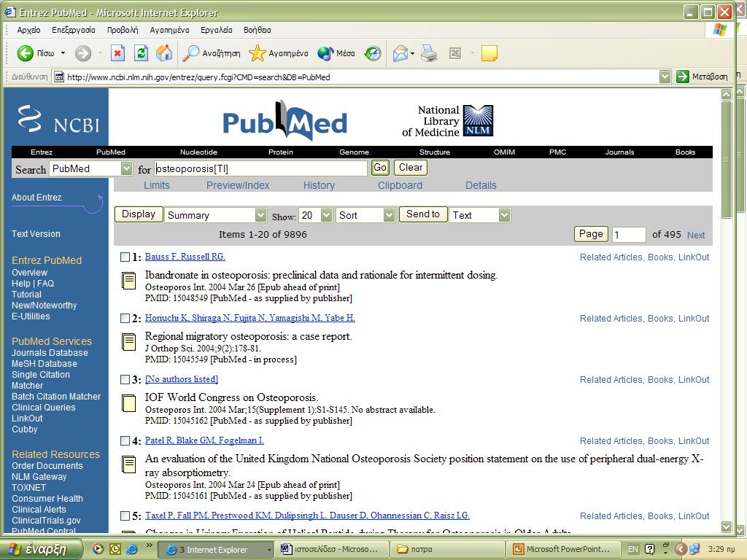This screenshot has width=747, height=560.
Task: Open the Send to Text dropdown
Action: pos(505,215)
